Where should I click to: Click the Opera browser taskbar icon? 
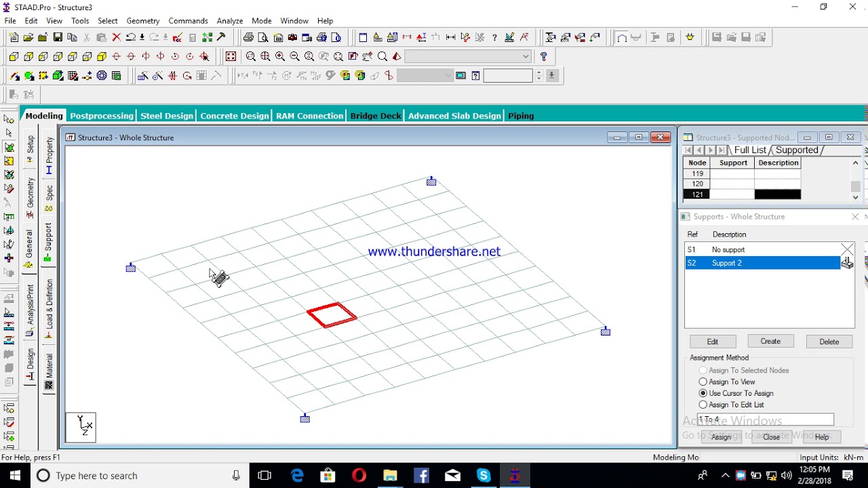click(x=359, y=476)
